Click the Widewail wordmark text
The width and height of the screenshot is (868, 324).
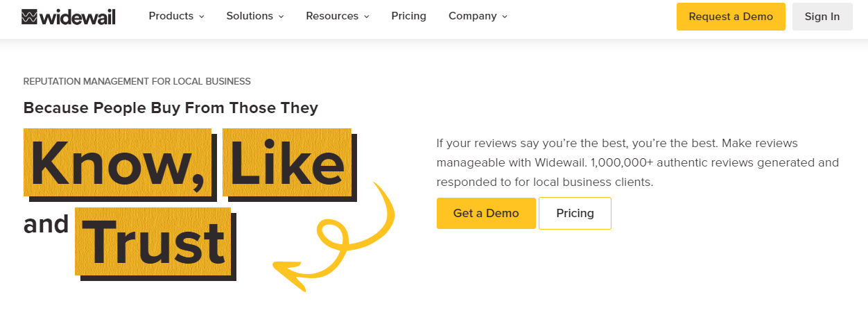(x=78, y=17)
